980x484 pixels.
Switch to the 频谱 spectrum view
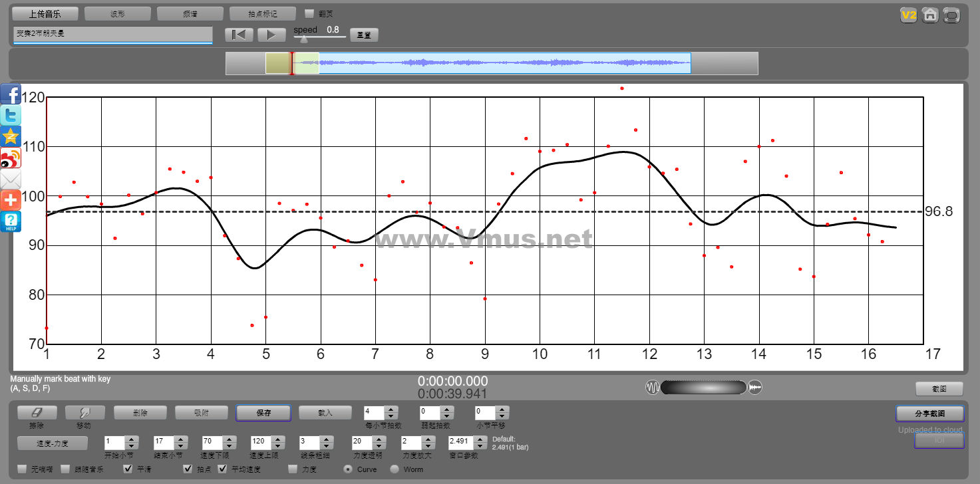coord(190,13)
